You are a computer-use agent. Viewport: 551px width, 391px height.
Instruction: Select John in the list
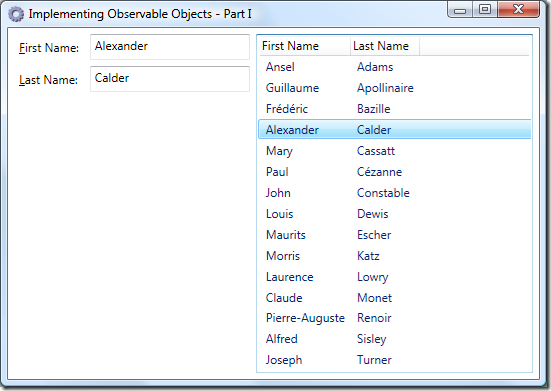coord(278,193)
